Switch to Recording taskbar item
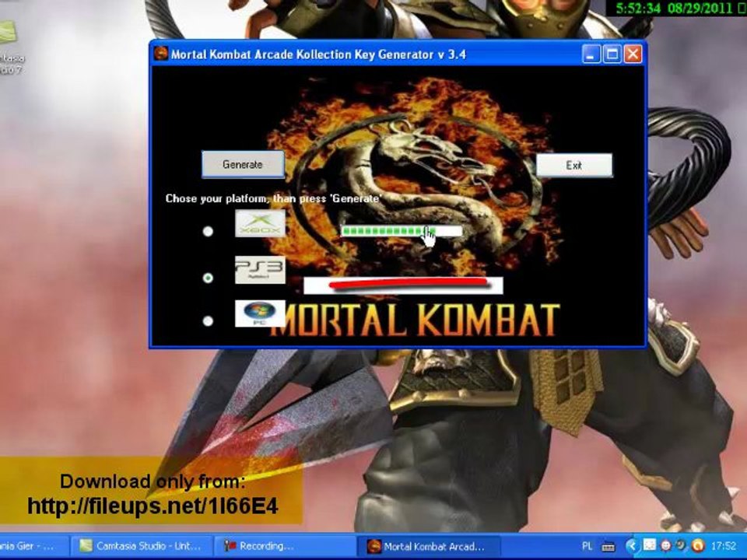Viewport: 747px width, 560px height. [285, 546]
